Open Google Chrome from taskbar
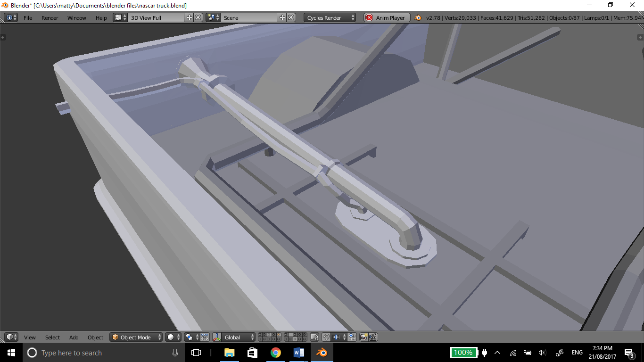The height and width of the screenshot is (362, 644). point(276,353)
